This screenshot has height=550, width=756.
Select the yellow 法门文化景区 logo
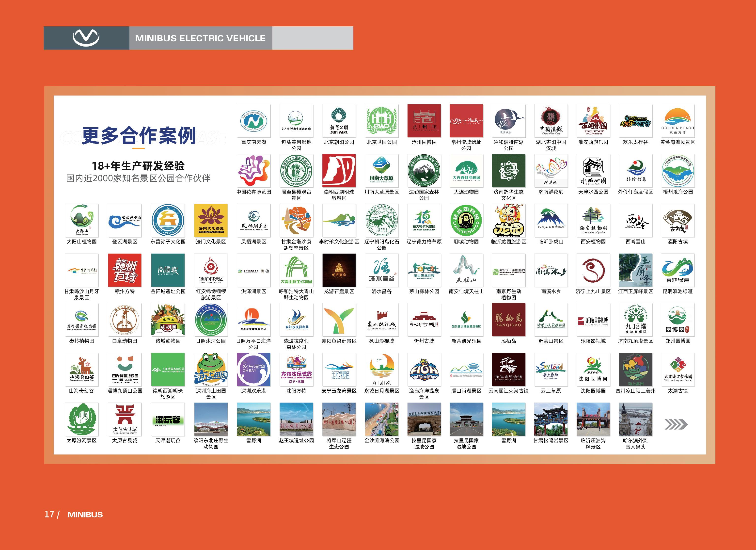[x=211, y=220]
